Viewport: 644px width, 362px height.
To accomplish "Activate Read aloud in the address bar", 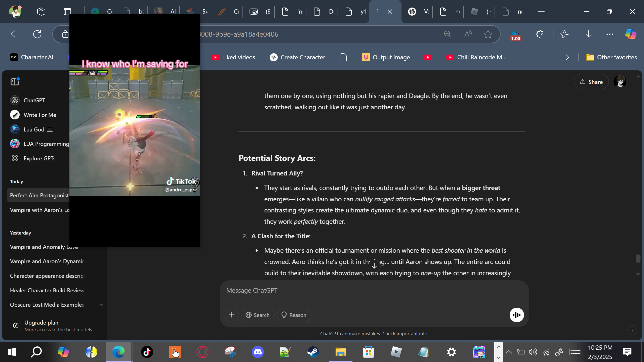I will [x=468, y=34].
